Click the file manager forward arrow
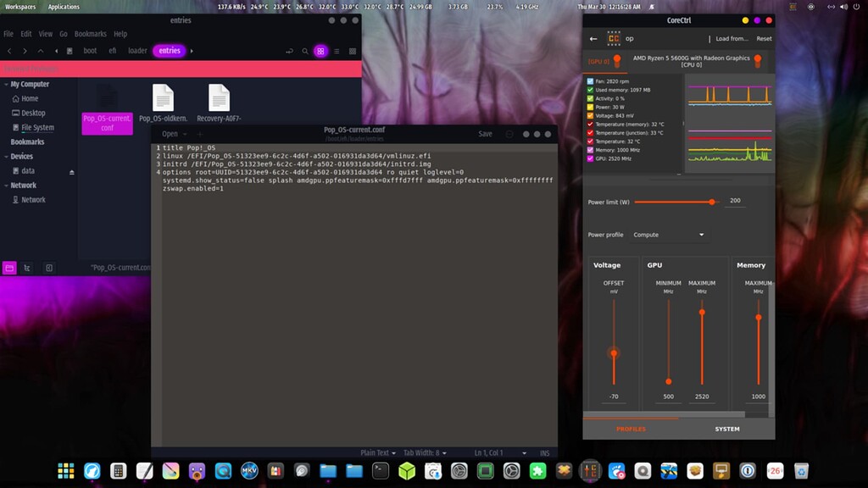 25,51
